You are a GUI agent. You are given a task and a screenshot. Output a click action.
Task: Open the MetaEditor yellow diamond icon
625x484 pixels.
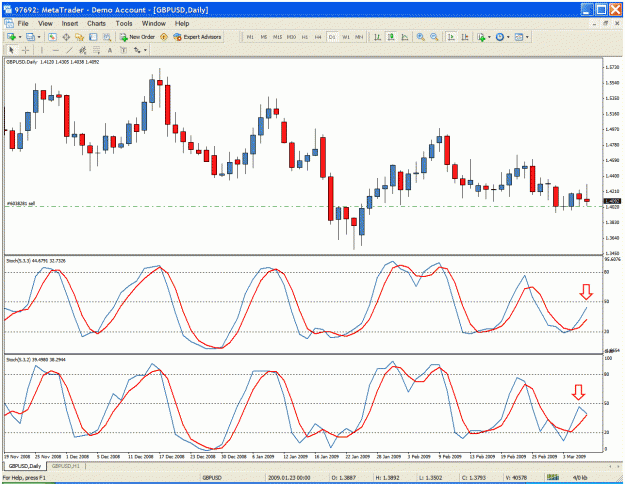[x=164, y=37]
